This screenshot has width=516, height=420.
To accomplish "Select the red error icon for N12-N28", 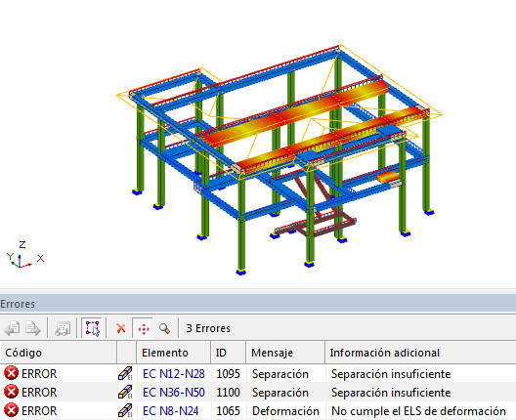I will click(11, 374).
